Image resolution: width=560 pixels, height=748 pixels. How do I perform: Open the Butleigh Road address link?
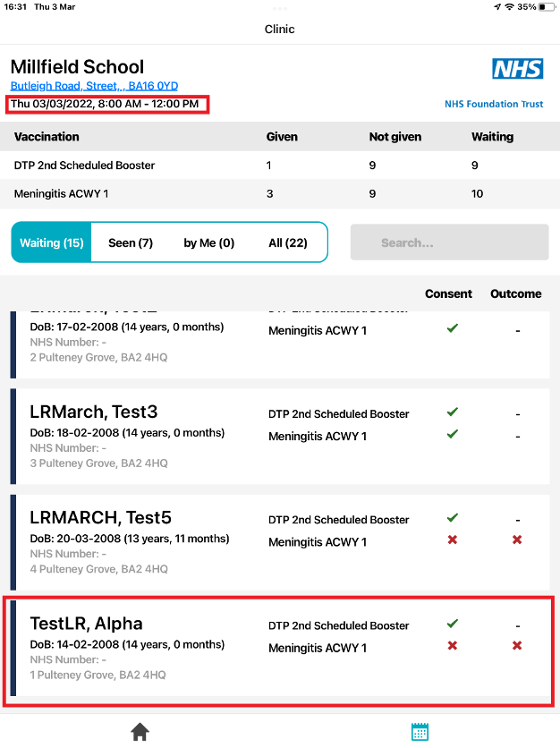point(94,86)
